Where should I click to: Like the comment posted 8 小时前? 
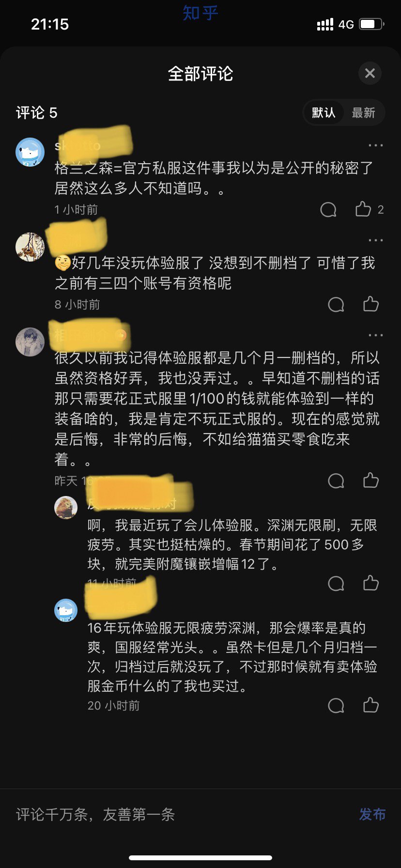(x=371, y=304)
